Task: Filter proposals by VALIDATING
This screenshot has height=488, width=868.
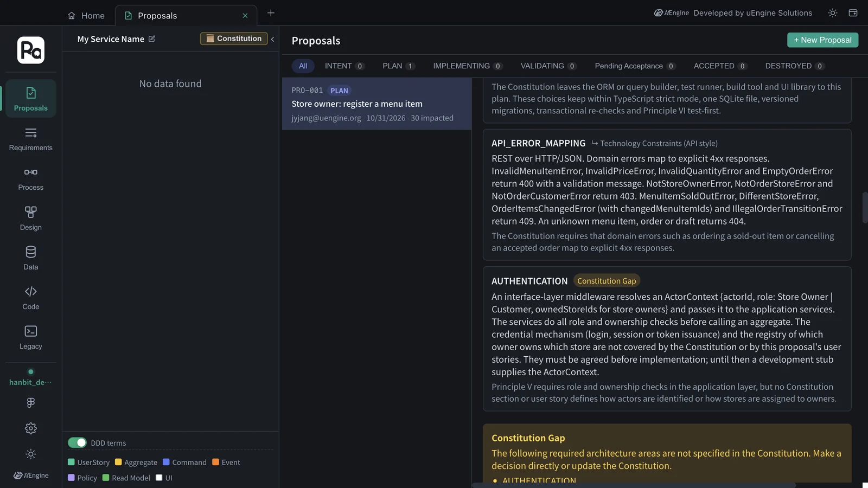Action: tap(548, 66)
